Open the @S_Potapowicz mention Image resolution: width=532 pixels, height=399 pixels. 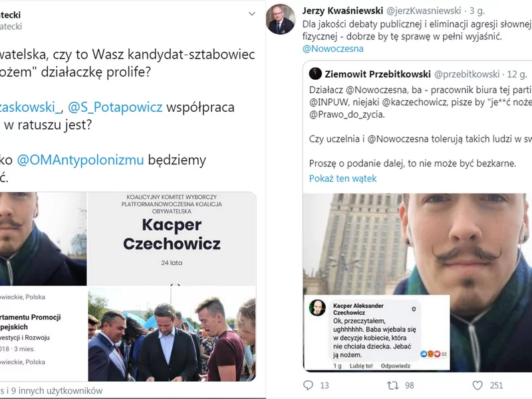pyautogui.click(x=115, y=107)
